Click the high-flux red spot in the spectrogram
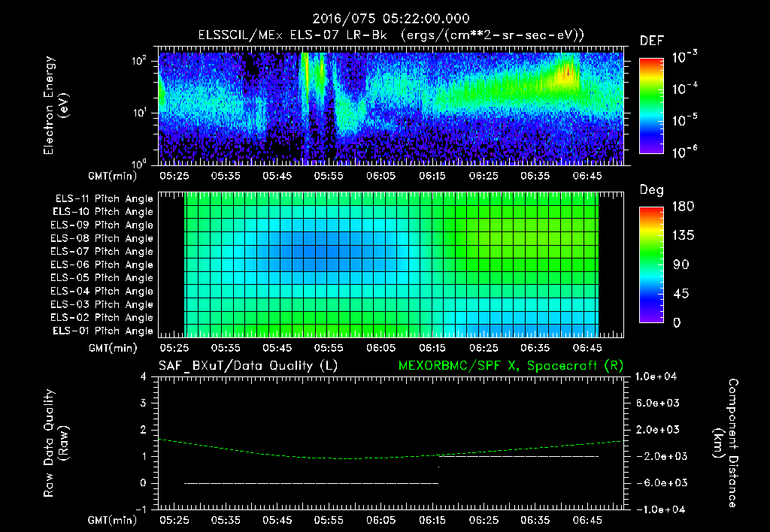 (568, 73)
